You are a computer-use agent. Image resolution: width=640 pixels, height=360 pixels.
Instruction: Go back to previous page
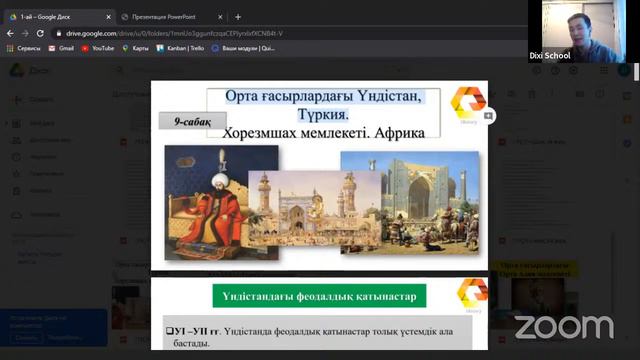[x=10, y=33]
